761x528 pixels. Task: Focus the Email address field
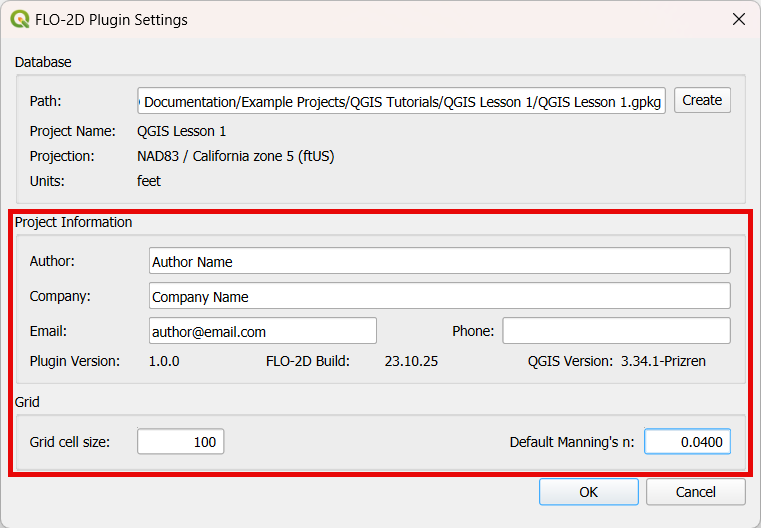pyautogui.click(x=262, y=331)
